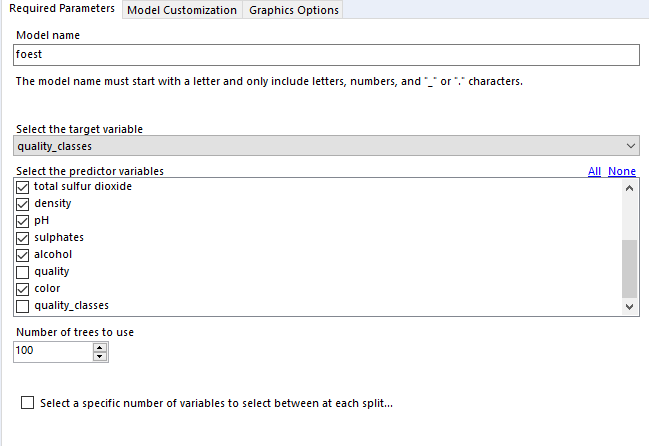Viewport: 649px width, 446px height.
Task: Uncheck the color predictor
Action: tap(22, 289)
